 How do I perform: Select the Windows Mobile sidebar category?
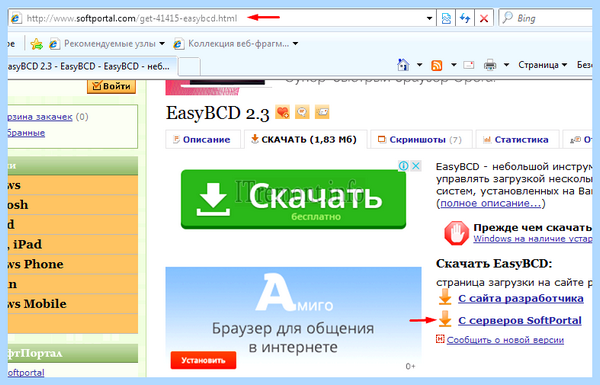[x=73, y=304]
